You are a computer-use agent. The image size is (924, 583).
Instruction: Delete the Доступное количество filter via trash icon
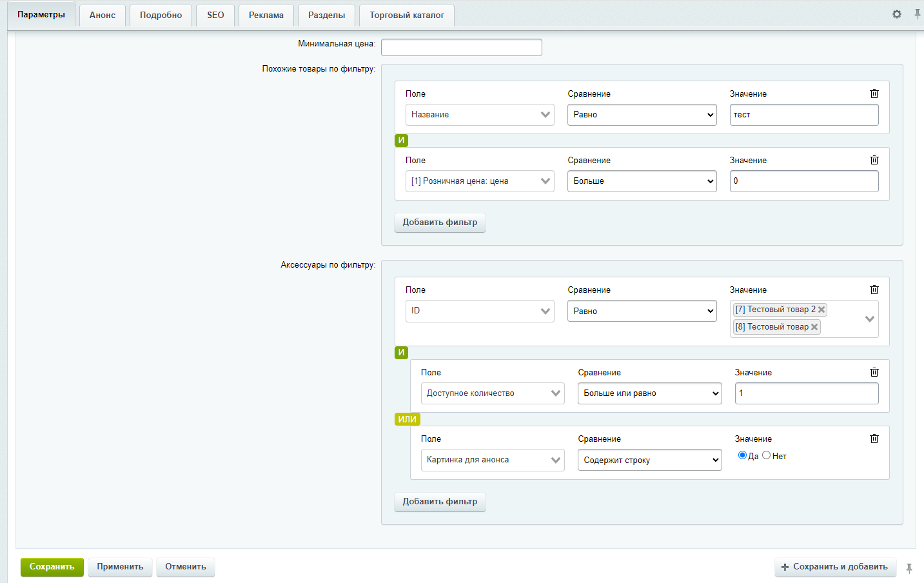(874, 372)
